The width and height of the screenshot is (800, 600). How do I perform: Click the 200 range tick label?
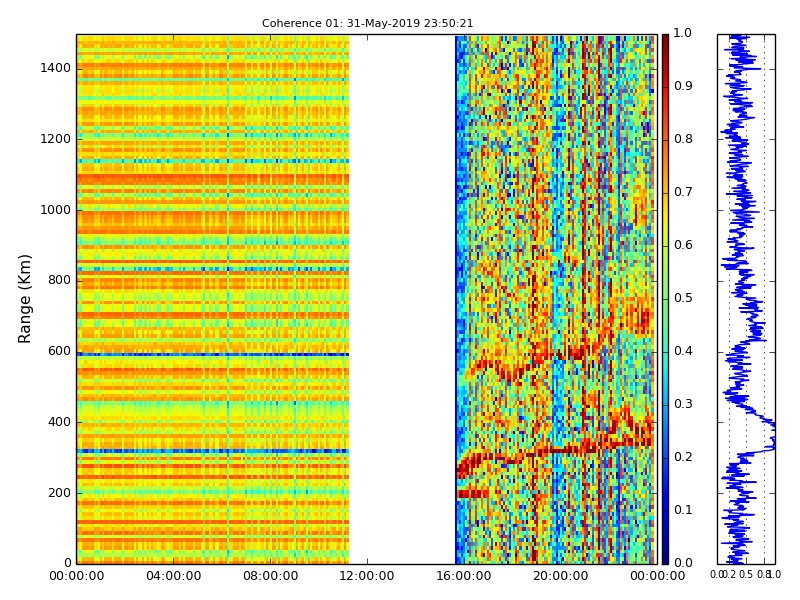[x=60, y=493]
